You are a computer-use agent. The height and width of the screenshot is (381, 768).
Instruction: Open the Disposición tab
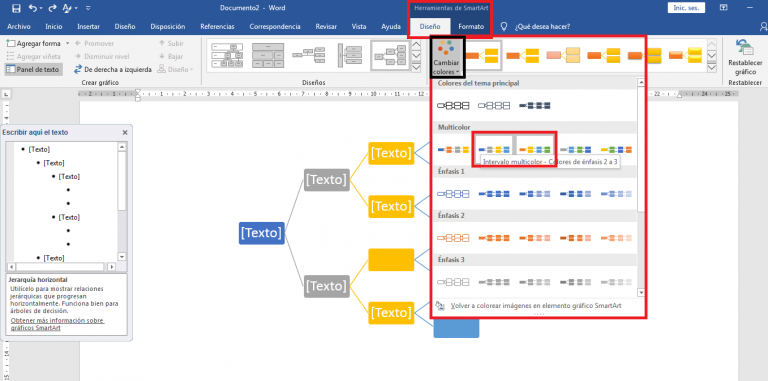coord(168,26)
